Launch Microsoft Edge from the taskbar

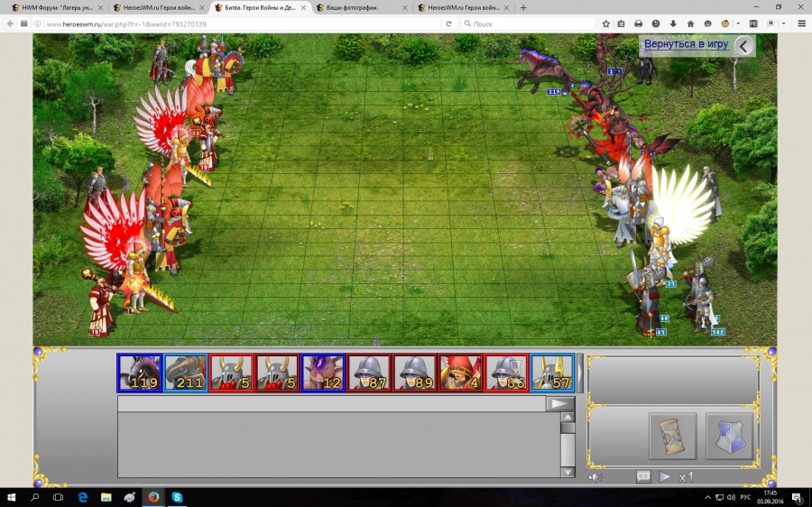[82, 497]
